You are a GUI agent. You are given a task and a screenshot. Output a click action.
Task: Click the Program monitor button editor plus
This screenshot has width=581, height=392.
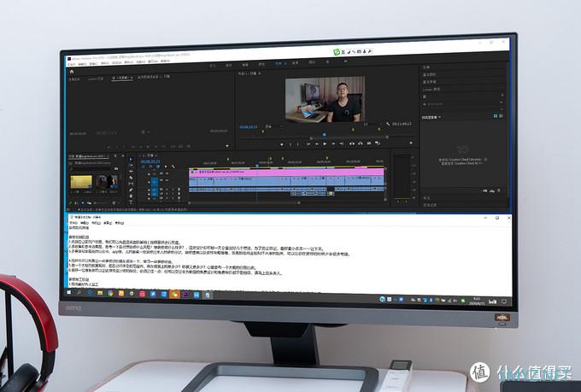coord(411,143)
